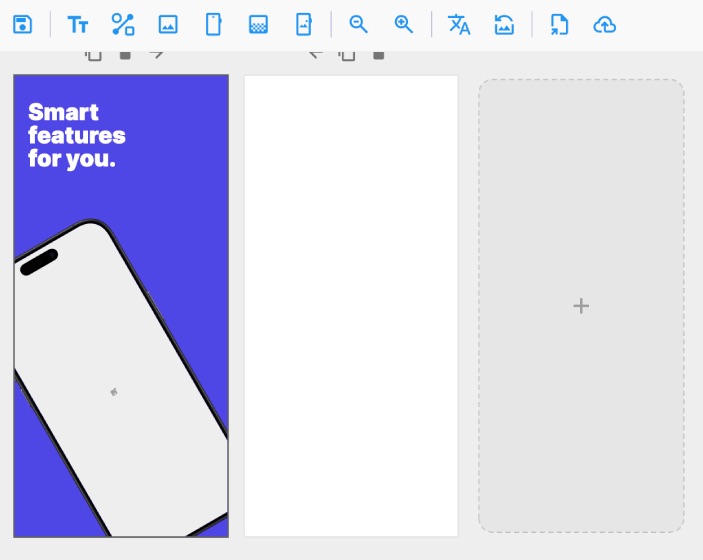
Task: Select the 'Smart features for you.' headline text
Action: 77,135
